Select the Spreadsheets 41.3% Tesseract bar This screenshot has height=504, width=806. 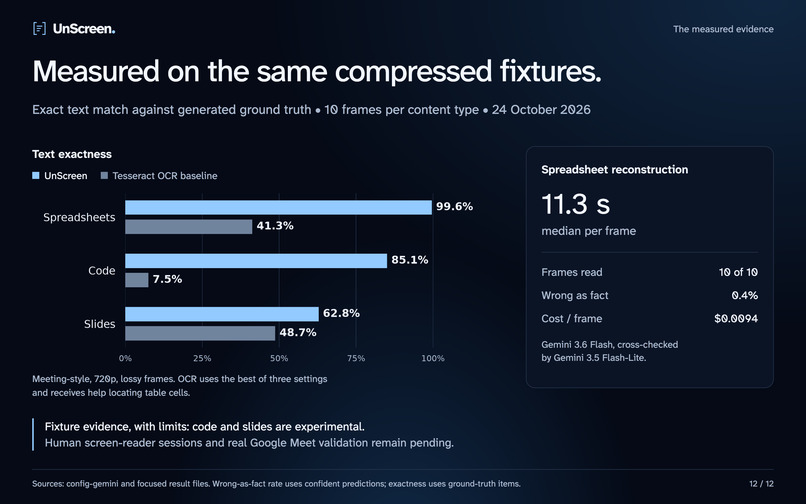click(189, 227)
